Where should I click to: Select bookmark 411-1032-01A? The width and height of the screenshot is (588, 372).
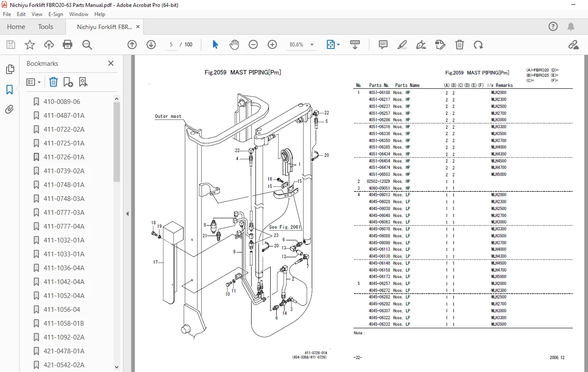coord(64,240)
